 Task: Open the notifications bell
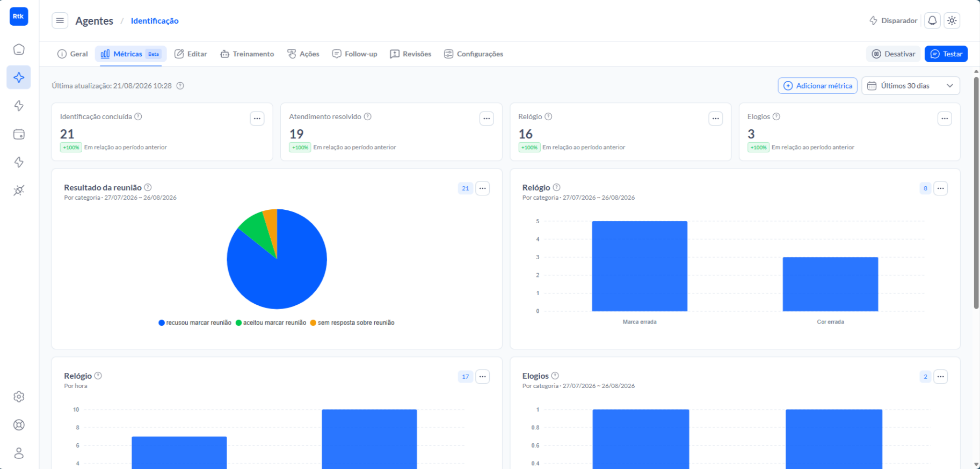(932, 20)
